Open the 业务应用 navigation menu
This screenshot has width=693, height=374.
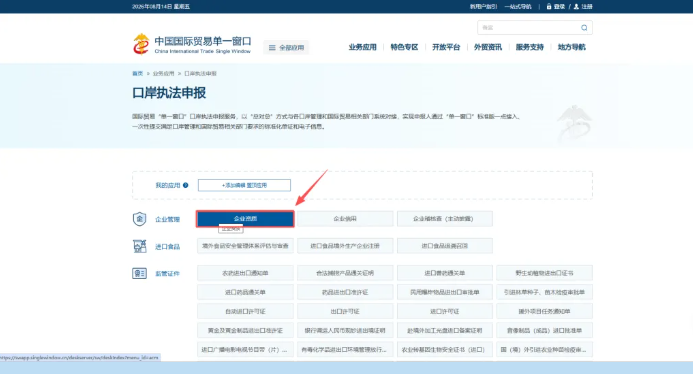(362, 47)
